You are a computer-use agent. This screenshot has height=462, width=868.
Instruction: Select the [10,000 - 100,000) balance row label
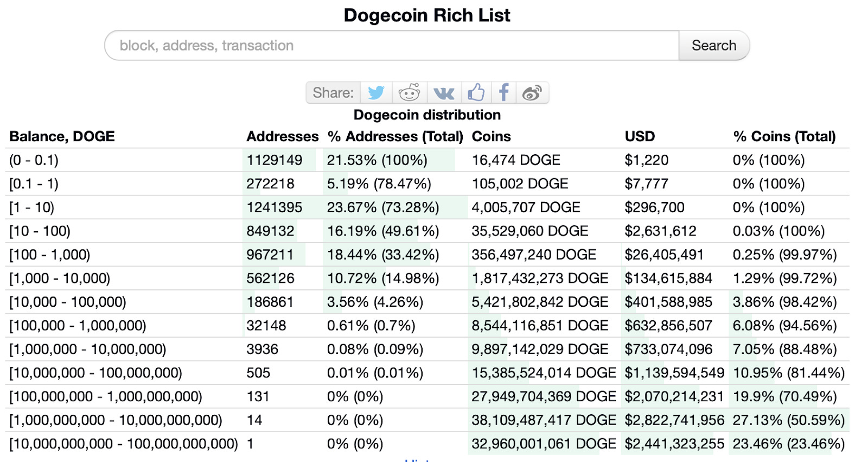click(x=67, y=302)
